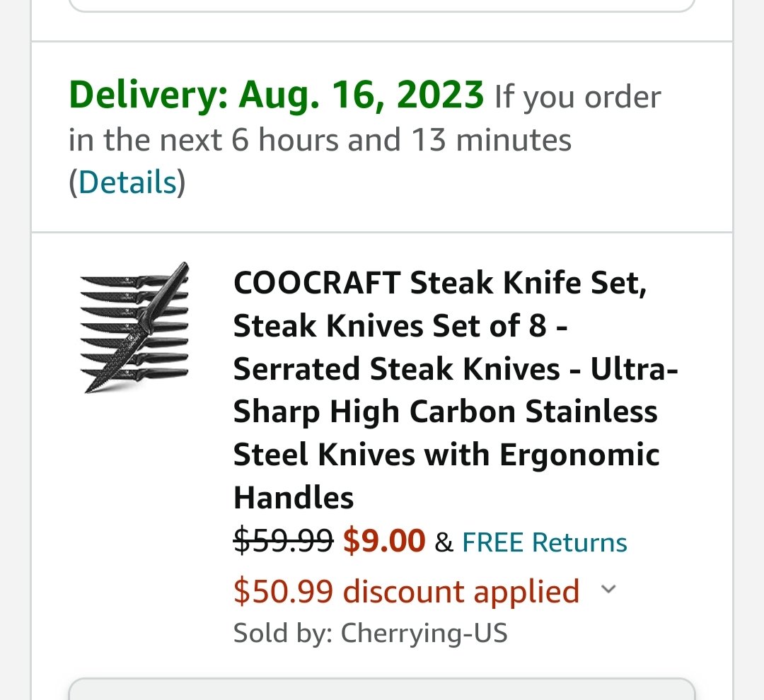
Task: Select the green Delivery: Aug. 16, 2023 heading
Action: pos(277,95)
